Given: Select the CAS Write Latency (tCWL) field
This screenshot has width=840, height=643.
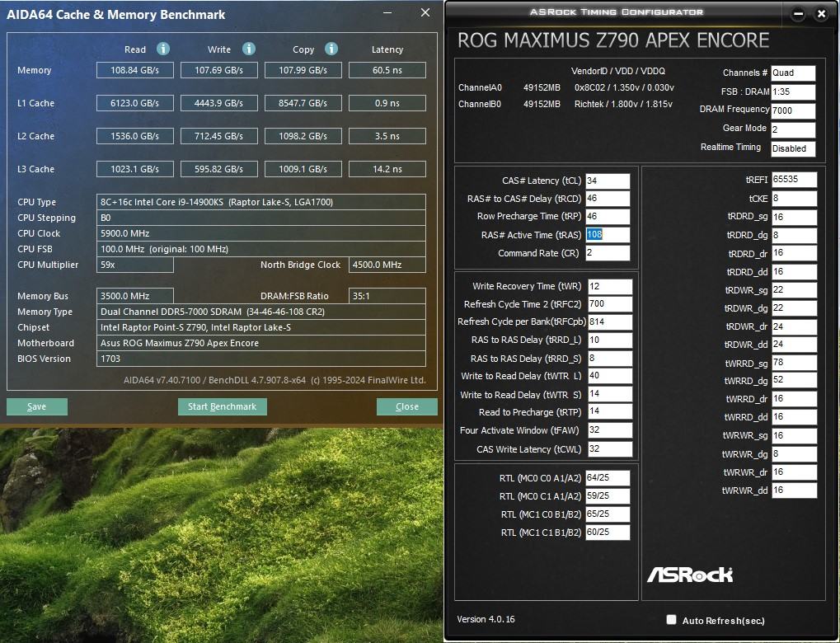Looking at the screenshot, I should tap(610, 449).
